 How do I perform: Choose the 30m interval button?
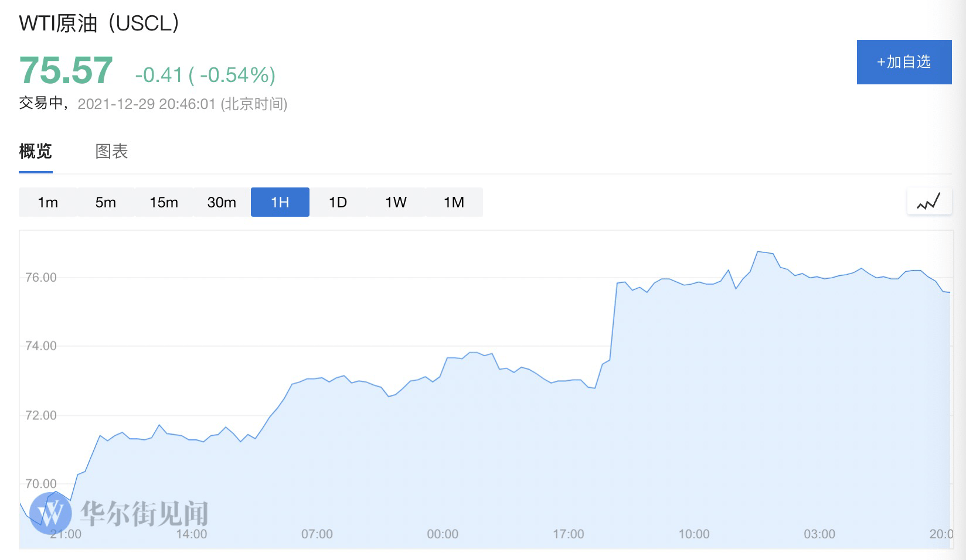coord(222,202)
